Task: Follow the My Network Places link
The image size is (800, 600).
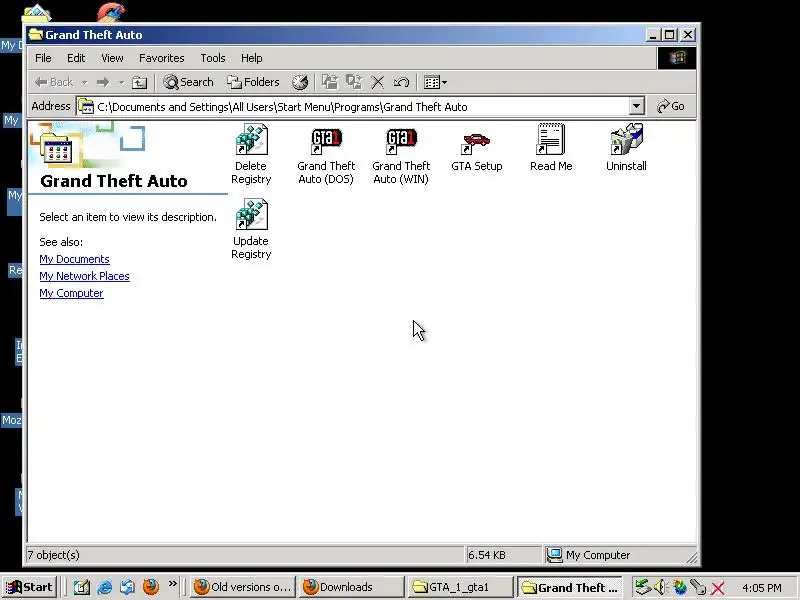Action: (x=85, y=276)
